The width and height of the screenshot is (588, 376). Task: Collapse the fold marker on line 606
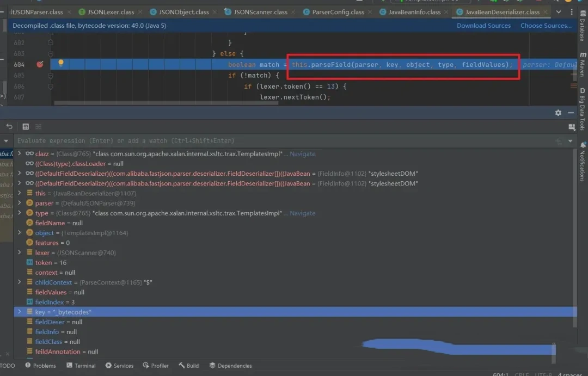click(51, 86)
